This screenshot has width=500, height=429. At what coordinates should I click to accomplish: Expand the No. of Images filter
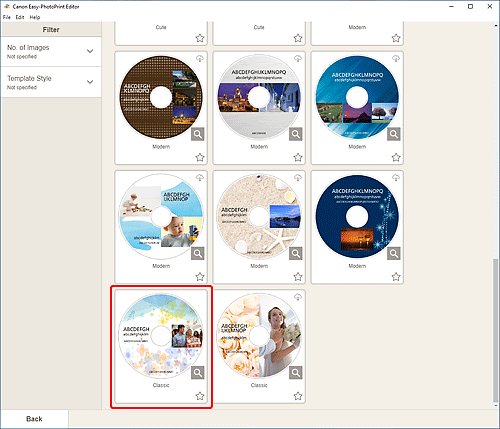pos(51,52)
